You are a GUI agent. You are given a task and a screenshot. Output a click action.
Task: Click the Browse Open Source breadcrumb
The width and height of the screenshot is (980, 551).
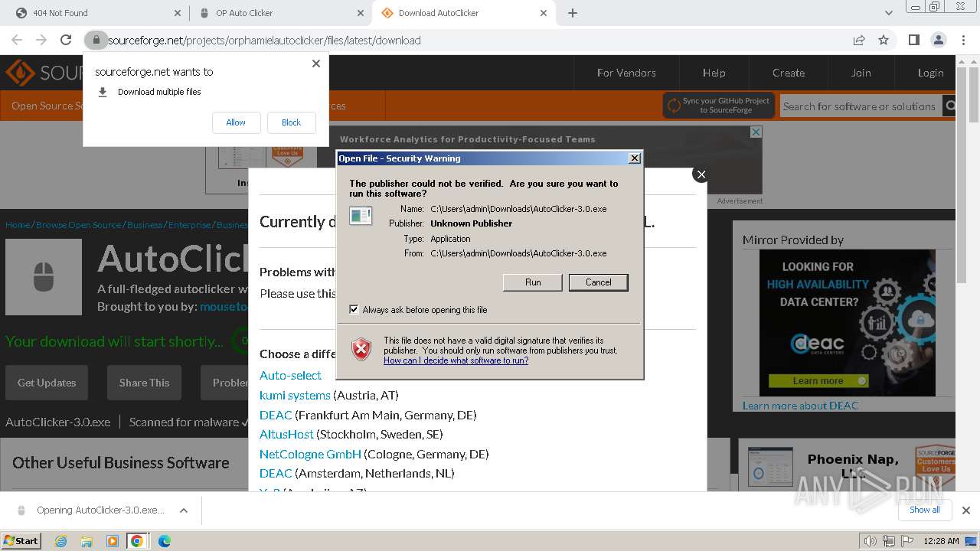click(79, 225)
